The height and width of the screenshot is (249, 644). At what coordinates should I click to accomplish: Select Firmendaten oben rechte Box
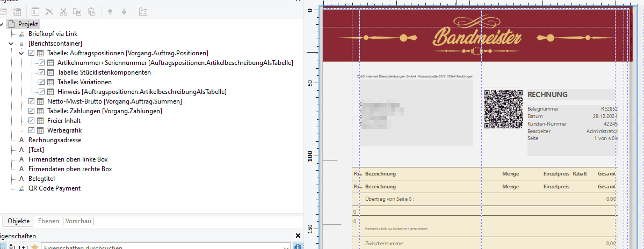70,169
